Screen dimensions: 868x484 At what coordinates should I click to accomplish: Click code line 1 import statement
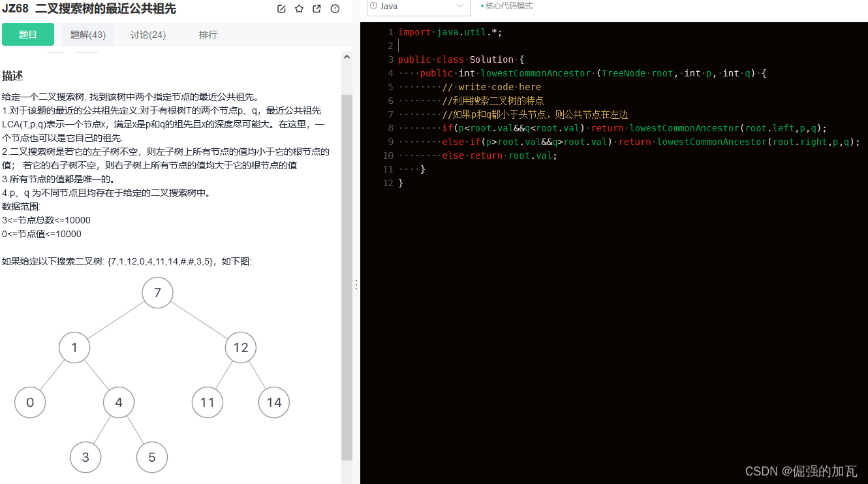pos(450,32)
